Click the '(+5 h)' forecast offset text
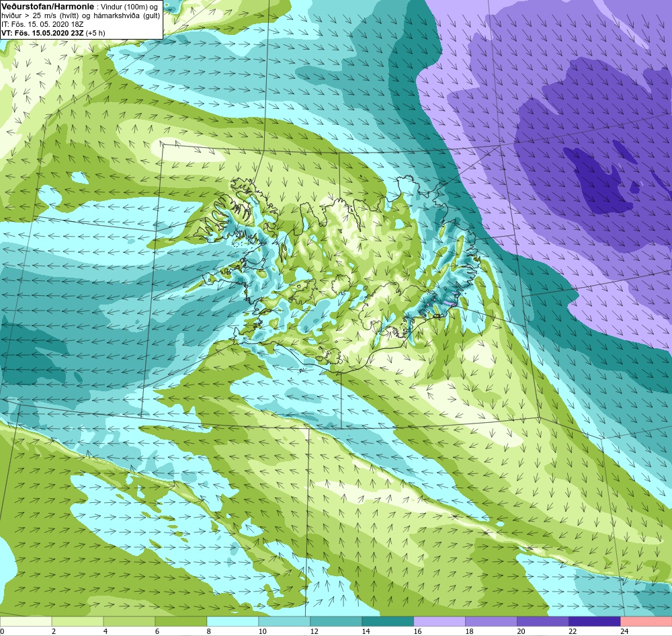 coord(95,32)
